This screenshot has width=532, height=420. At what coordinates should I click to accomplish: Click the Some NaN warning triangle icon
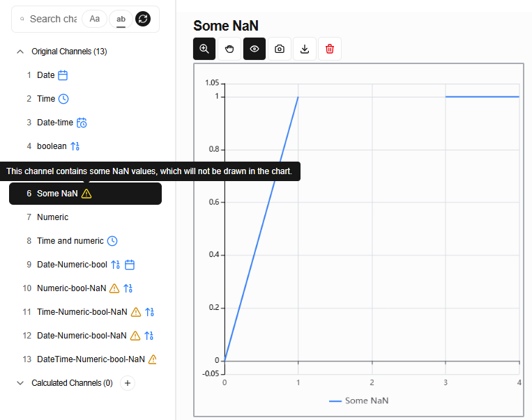(86, 194)
